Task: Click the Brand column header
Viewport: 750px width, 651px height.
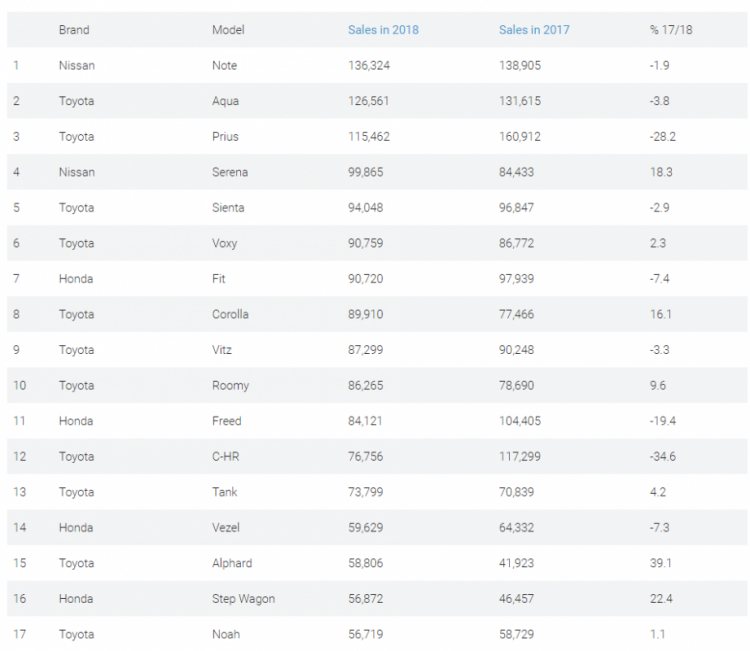Action: click(74, 30)
